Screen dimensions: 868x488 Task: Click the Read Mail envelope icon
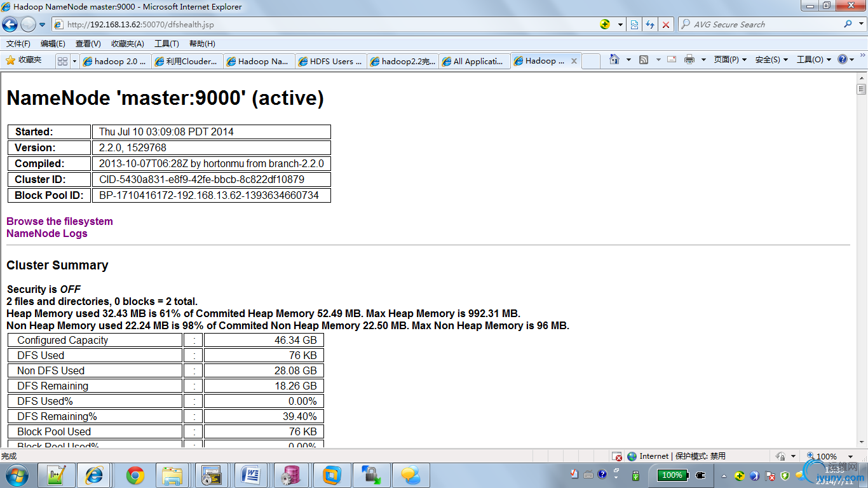click(x=672, y=59)
